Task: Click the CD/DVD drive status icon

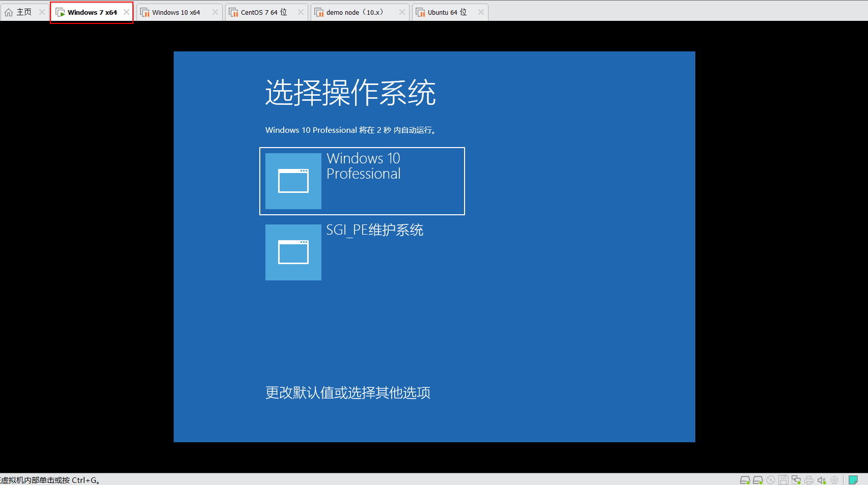Action: coord(771,480)
